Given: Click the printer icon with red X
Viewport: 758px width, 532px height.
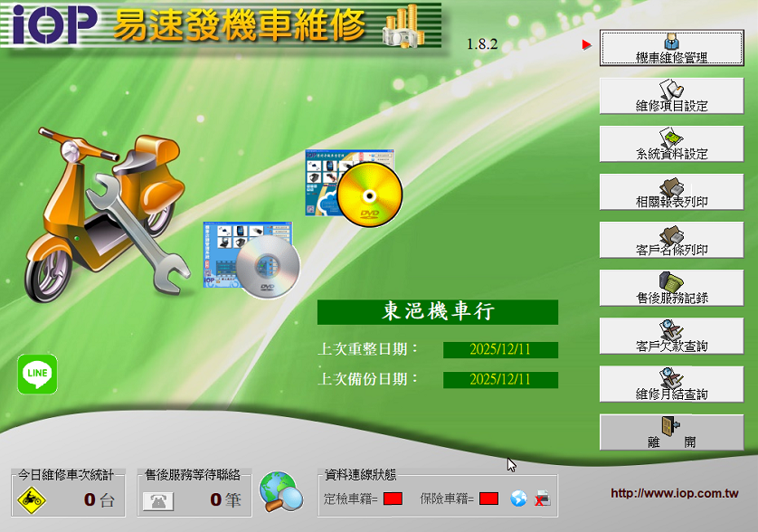Looking at the screenshot, I should pos(541,499).
